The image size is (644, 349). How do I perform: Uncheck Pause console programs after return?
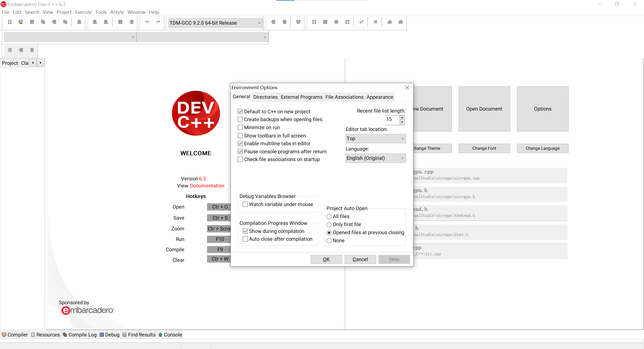point(240,152)
